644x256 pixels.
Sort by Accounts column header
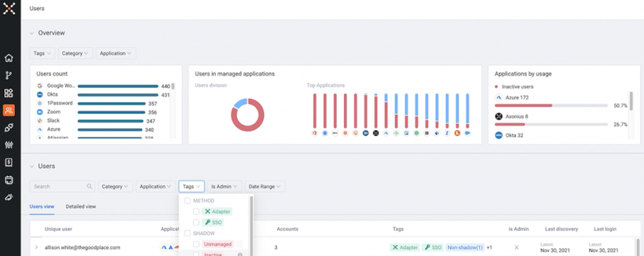tap(287, 229)
